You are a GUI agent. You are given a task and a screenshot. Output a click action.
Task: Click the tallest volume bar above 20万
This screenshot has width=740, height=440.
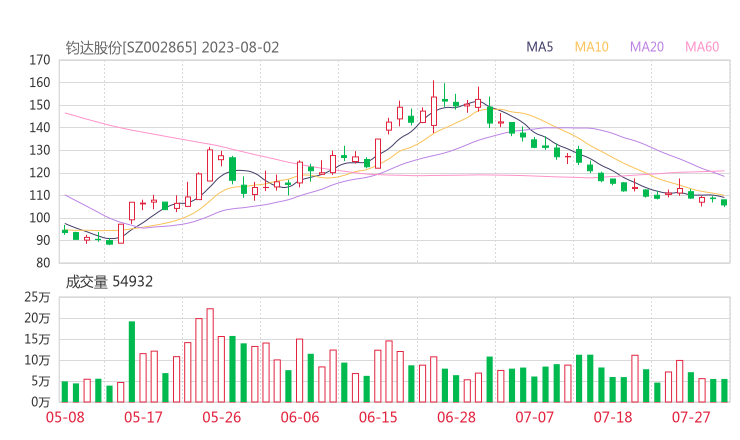tap(210, 355)
